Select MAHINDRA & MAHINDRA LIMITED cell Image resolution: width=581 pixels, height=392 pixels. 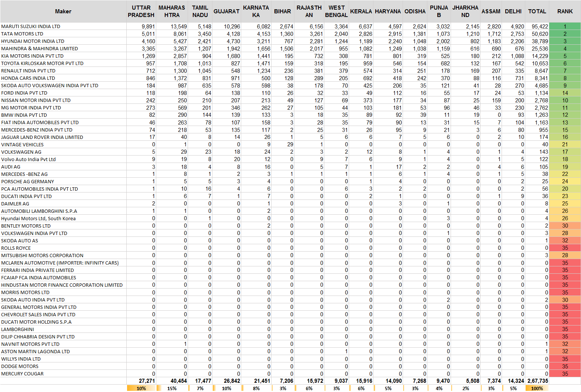point(63,48)
